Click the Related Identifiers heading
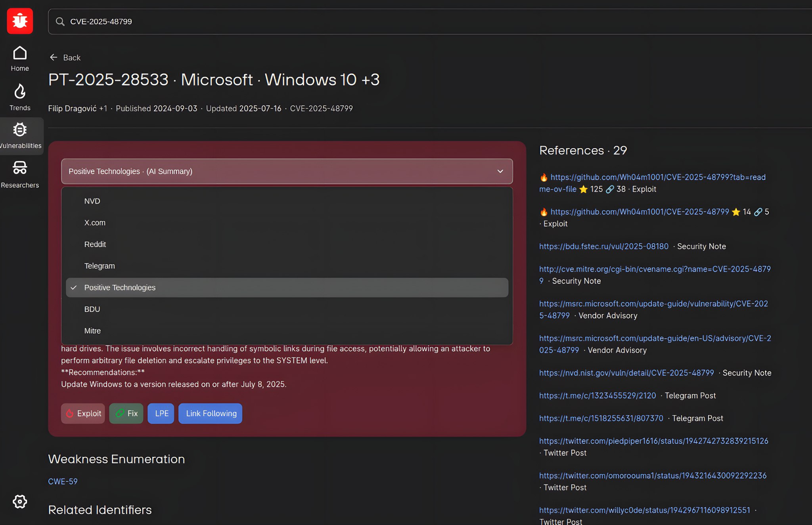The height and width of the screenshot is (525, 812). point(100,510)
